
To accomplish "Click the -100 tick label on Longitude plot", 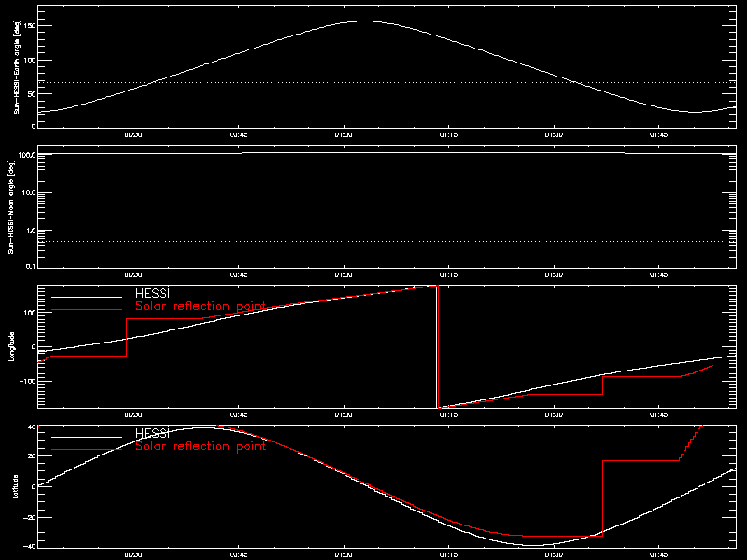I will click(x=28, y=382).
